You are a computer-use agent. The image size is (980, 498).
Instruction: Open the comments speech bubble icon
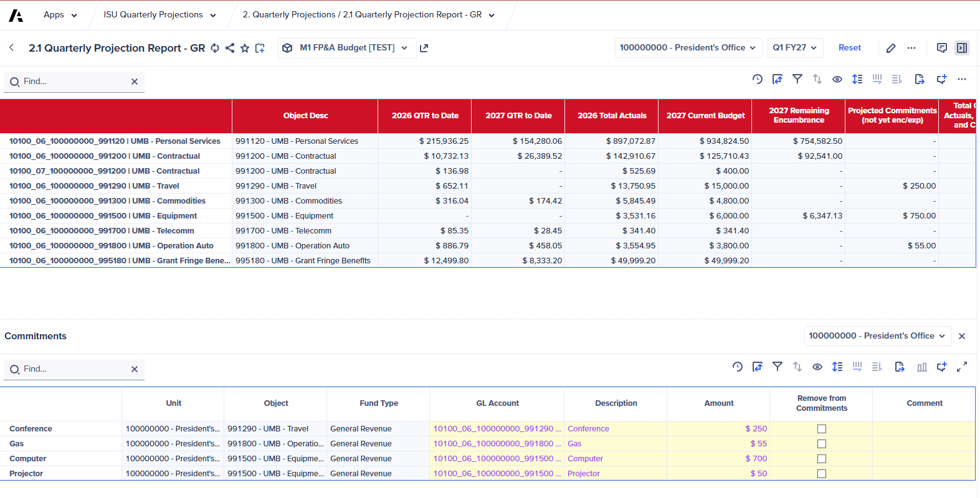[942, 48]
